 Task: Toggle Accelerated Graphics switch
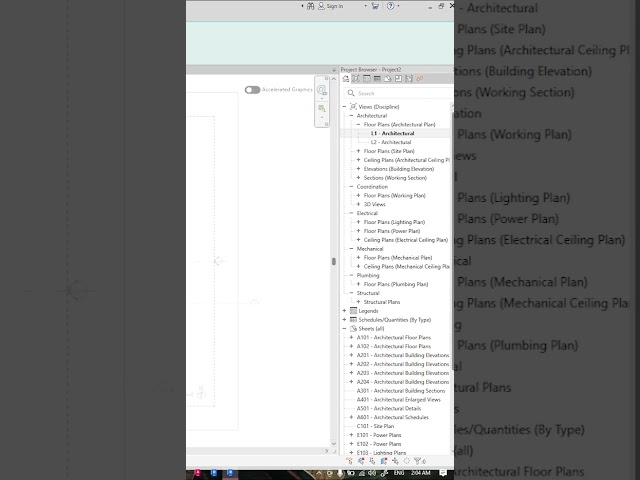click(252, 90)
